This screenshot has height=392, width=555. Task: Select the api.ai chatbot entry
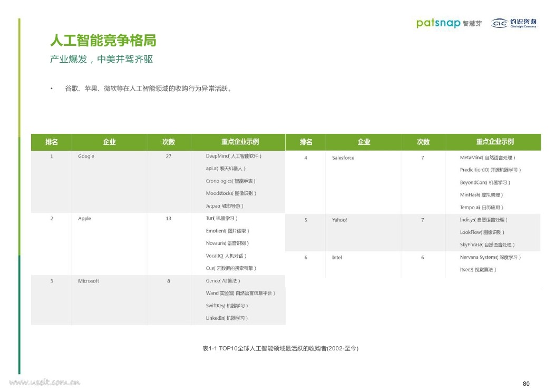point(226,169)
